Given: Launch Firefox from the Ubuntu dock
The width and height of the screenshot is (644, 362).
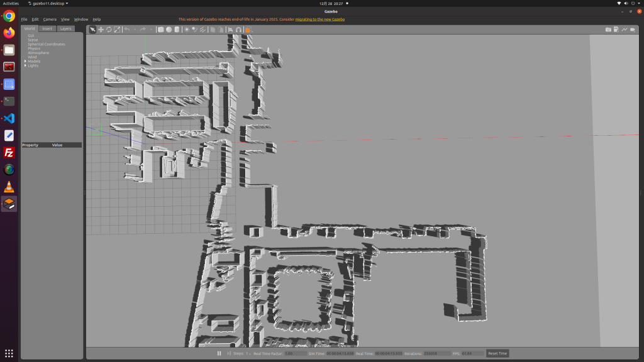Looking at the screenshot, I should [9, 33].
